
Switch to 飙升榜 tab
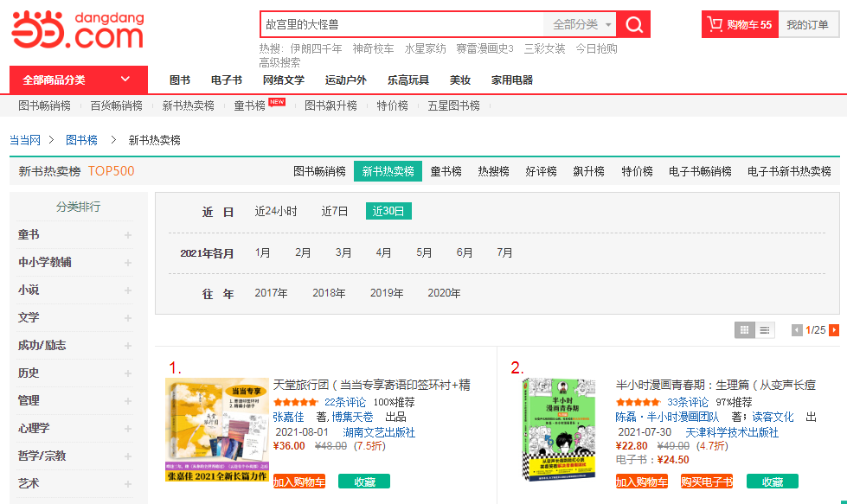588,171
